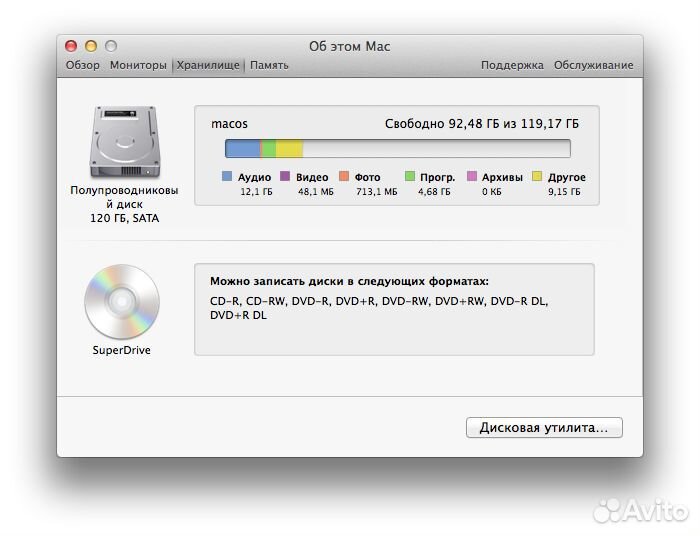Image resolution: width=700 pixels, height=536 pixels.
Task: Open the Поддержка section
Action: pyautogui.click(x=512, y=65)
